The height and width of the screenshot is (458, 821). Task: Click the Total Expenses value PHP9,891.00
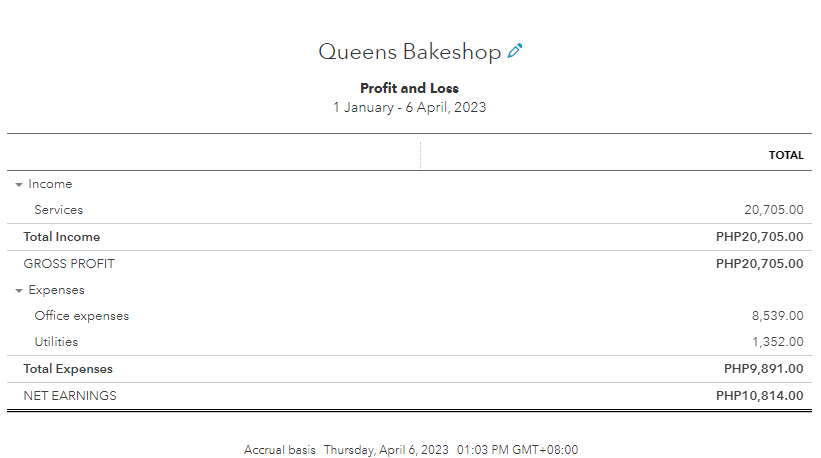click(x=763, y=369)
